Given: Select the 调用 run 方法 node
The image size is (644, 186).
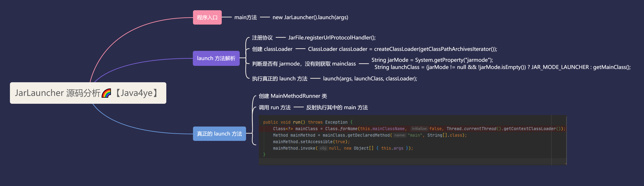Looking at the screenshot, I should [x=274, y=108].
